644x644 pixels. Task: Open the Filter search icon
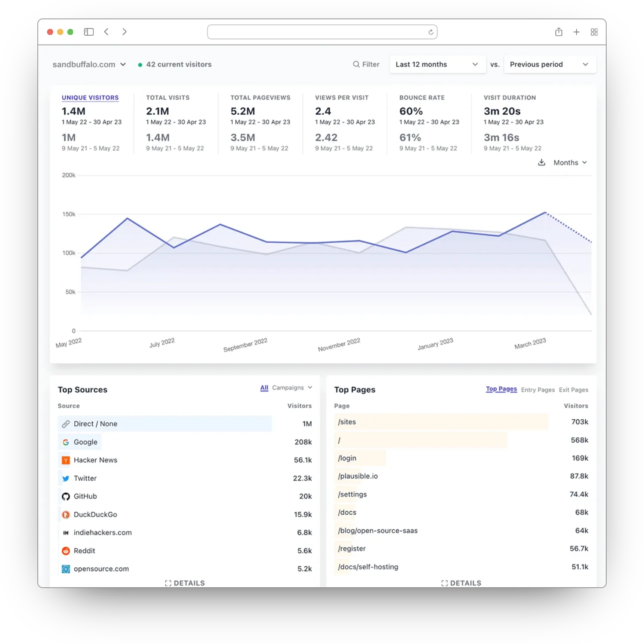pyautogui.click(x=356, y=64)
